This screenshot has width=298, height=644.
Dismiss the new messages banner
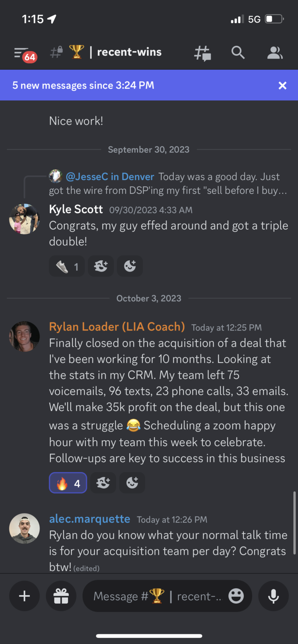pos(282,86)
